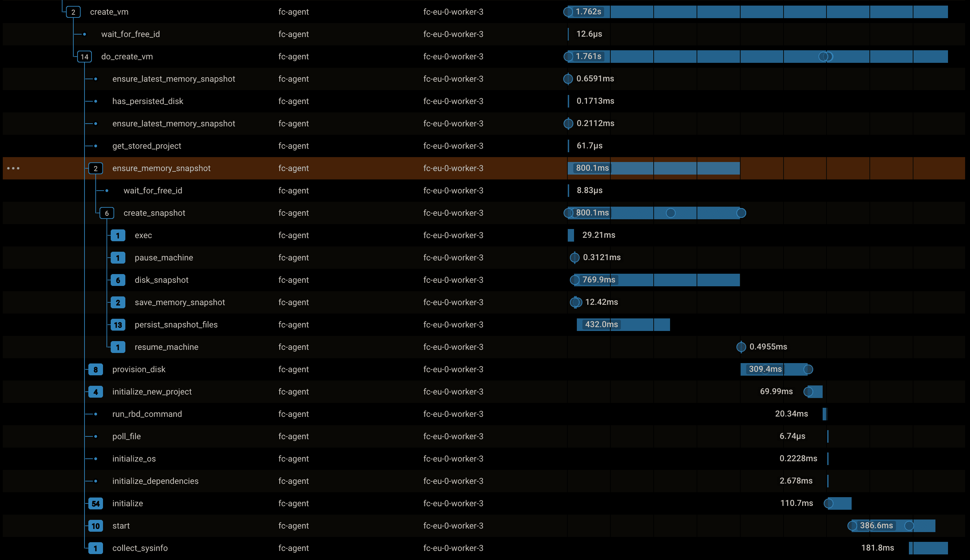Click the start 386.6ms duration bar
970x560 pixels.
[893, 526]
